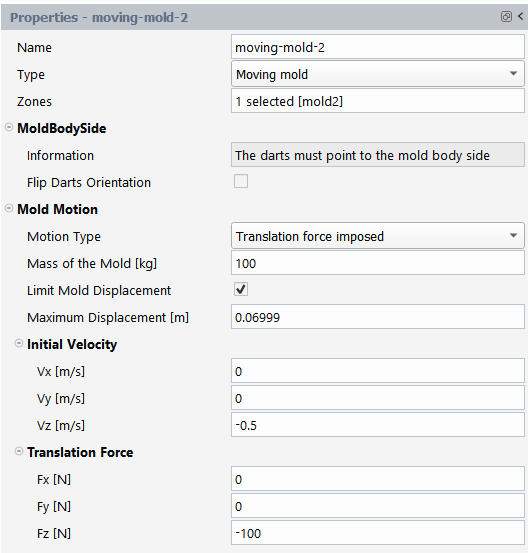The height and width of the screenshot is (553, 528).
Task: Collapse the Initial Velocity group
Action: click(x=19, y=343)
